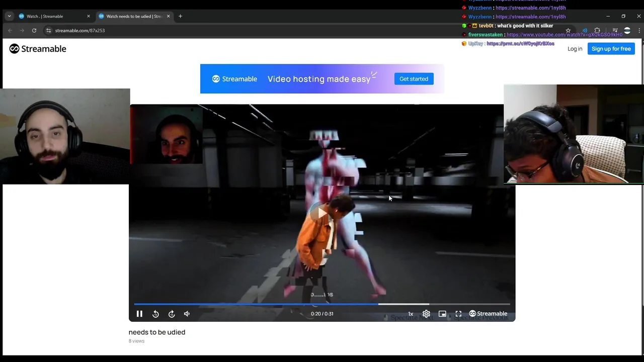Go back to previous page
The image size is (644, 362).
coord(10,31)
